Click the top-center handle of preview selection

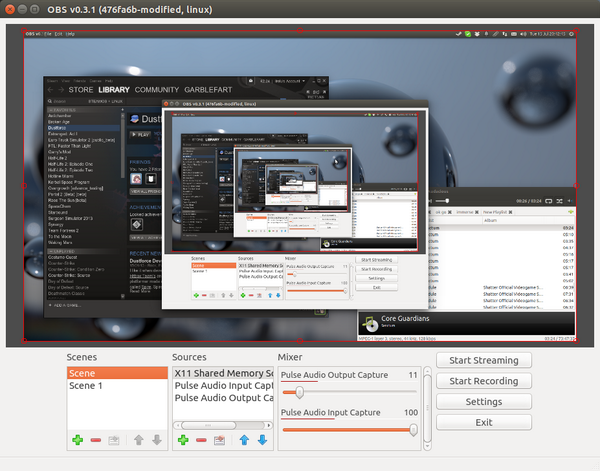coord(300,30)
